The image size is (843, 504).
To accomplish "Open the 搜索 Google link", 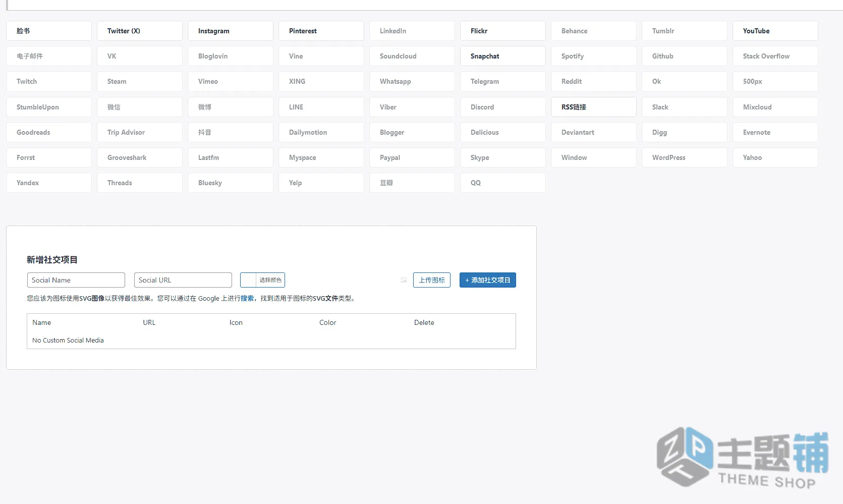I will [247, 298].
